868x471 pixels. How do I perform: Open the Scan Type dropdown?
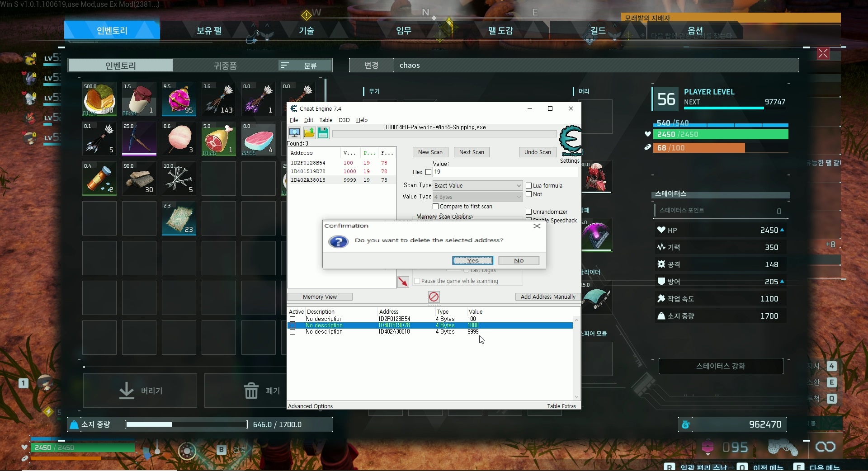[478, 186]
